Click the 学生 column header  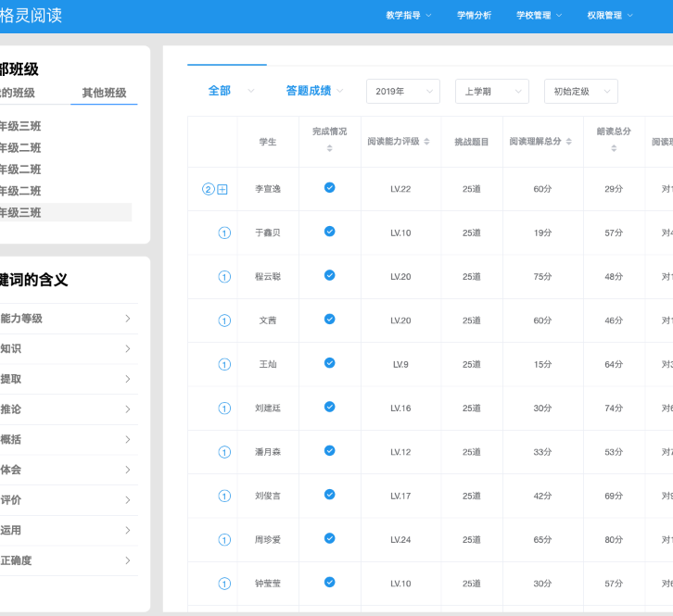click(x=268, y=142)
